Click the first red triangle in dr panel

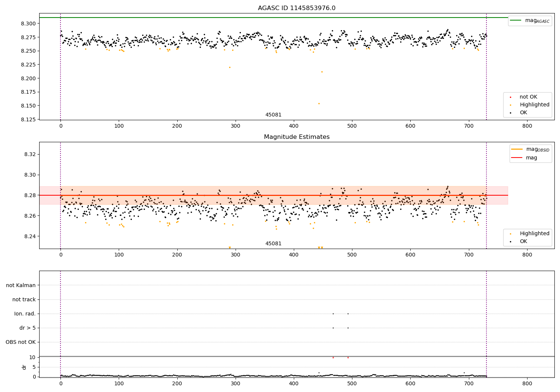(333, 357)
